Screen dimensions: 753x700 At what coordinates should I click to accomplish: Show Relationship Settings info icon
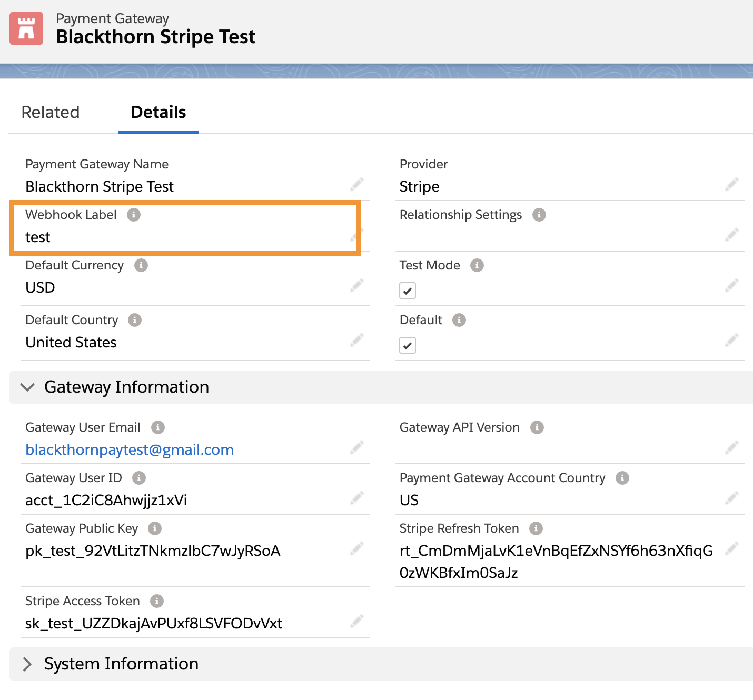point(539,215)
